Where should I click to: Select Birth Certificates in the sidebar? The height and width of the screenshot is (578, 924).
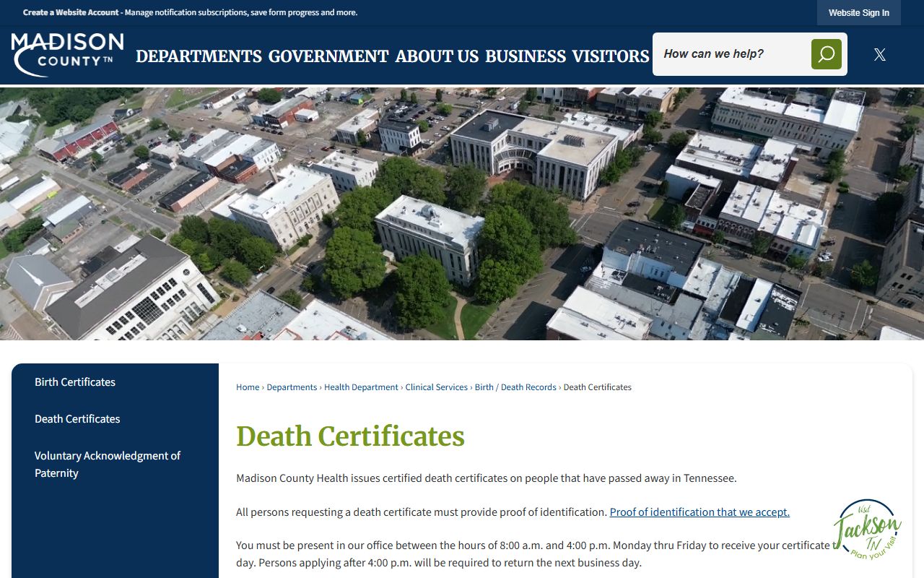(x=75, y=382)
